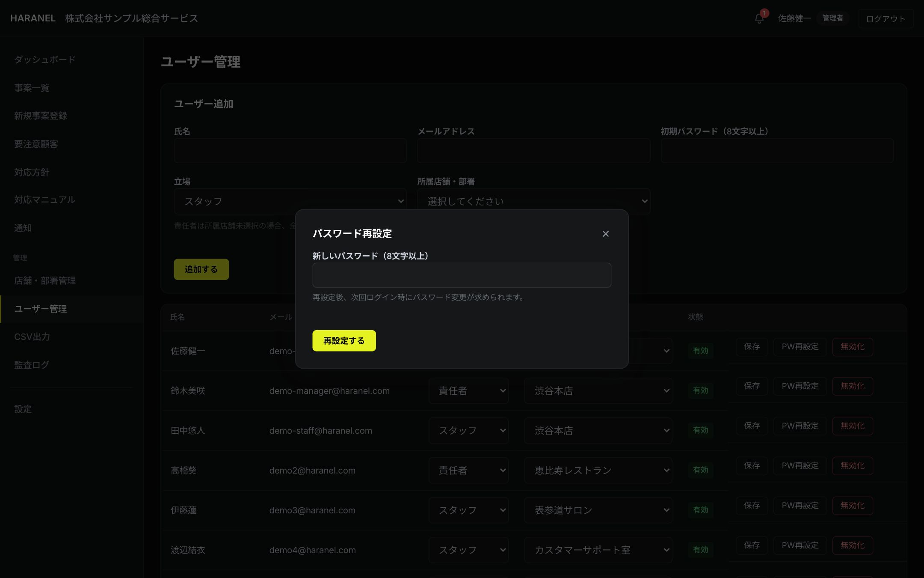Click 保存 for 鈴木美咲 row

tap(752, 386)
